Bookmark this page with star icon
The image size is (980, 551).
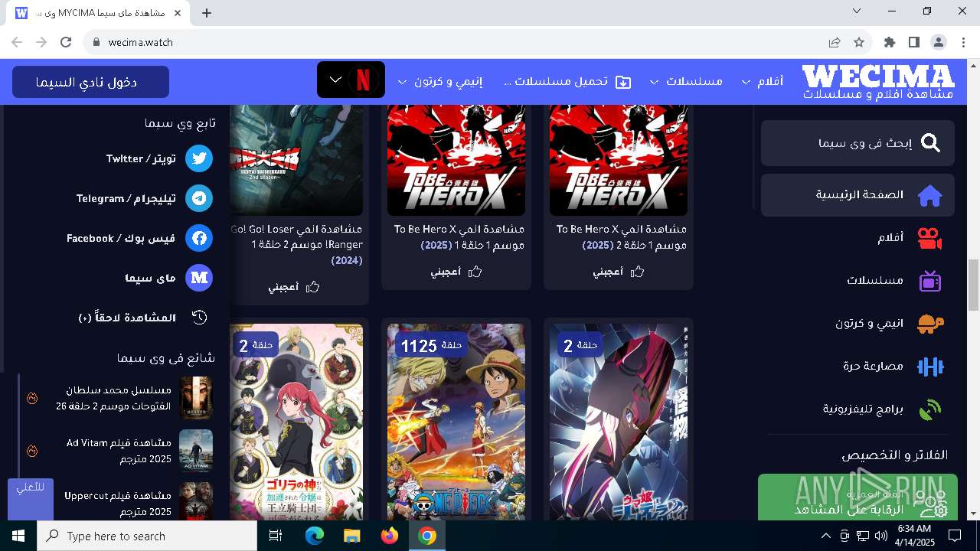[x=859, y=42]
